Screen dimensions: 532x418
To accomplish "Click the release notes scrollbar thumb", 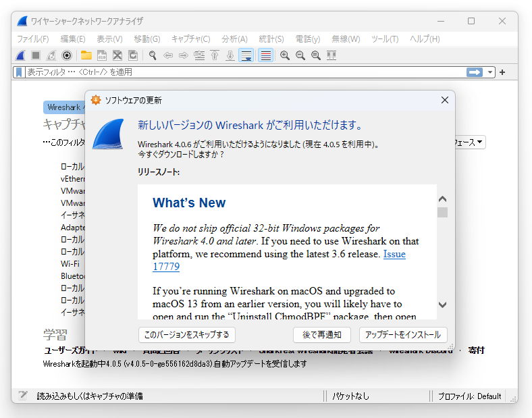I will [x=442, y=213].
